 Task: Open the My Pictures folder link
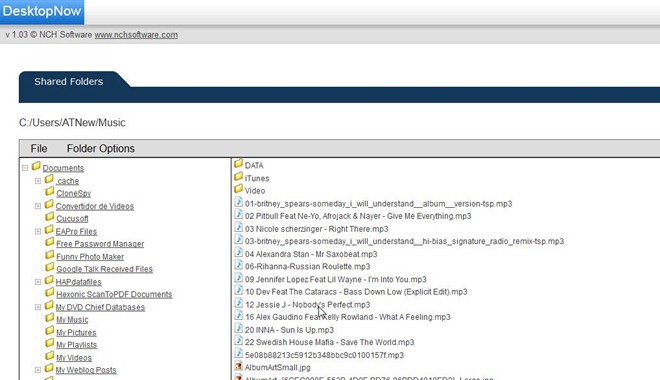76,332
